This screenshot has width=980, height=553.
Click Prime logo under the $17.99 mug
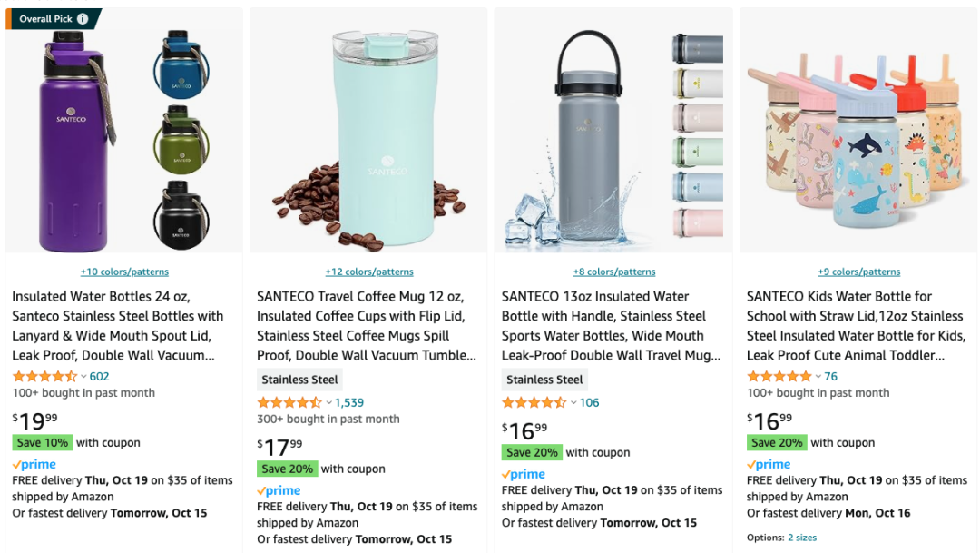coord(279,490)
